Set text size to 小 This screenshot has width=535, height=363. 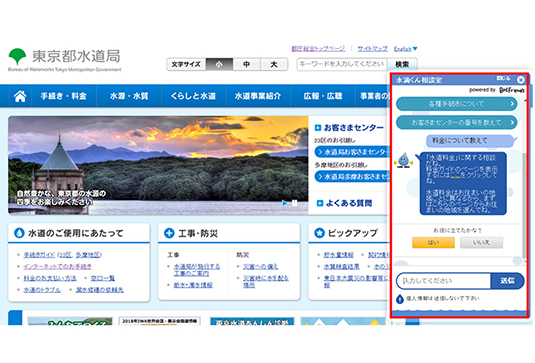coord(219,64)
